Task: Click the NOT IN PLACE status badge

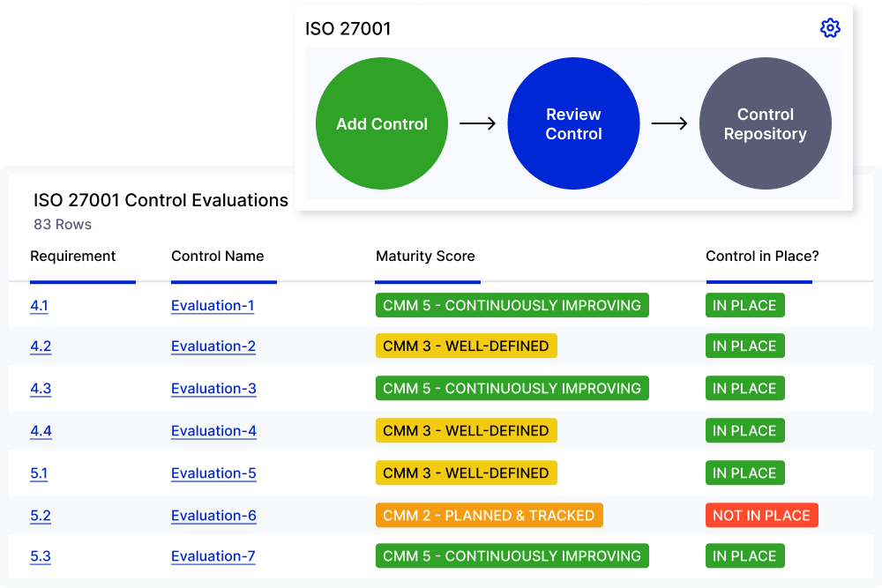Action: point(762,516)
